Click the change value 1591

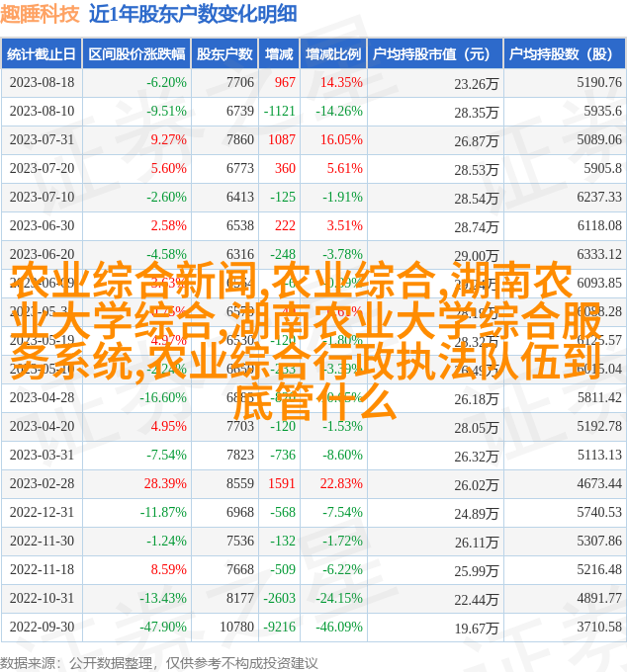(x=282, y=483)
